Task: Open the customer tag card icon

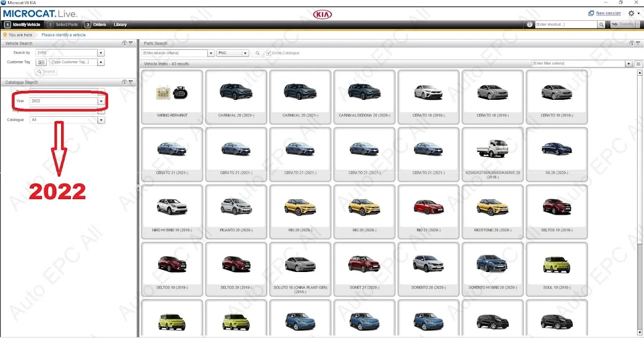Action: pos(41,62)
